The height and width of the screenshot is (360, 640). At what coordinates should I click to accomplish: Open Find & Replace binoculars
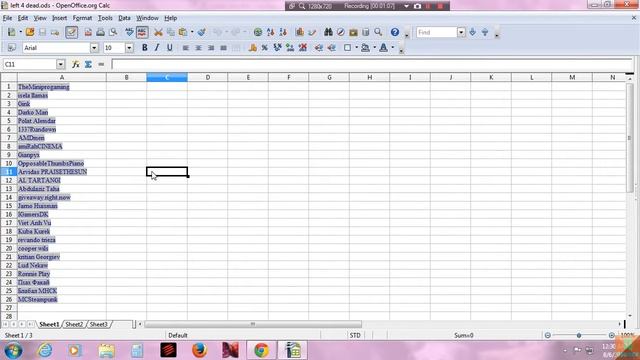point(328,32)
